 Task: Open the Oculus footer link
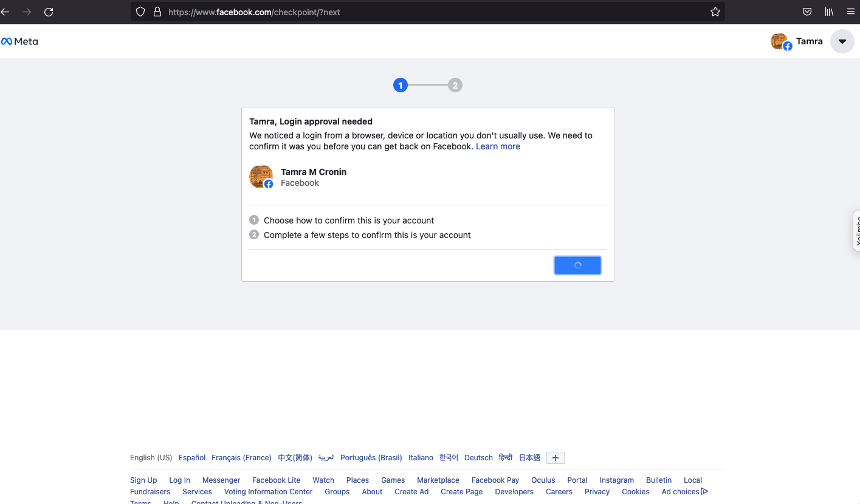[x=543, y=480]
